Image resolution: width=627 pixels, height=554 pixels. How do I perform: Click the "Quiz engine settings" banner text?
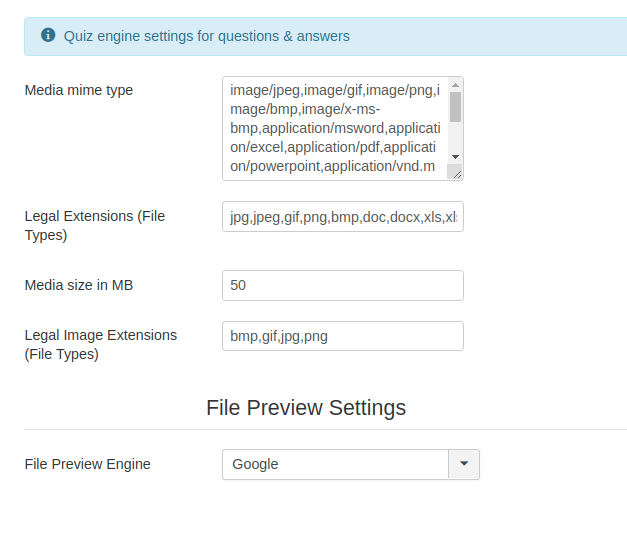(206, 36)
